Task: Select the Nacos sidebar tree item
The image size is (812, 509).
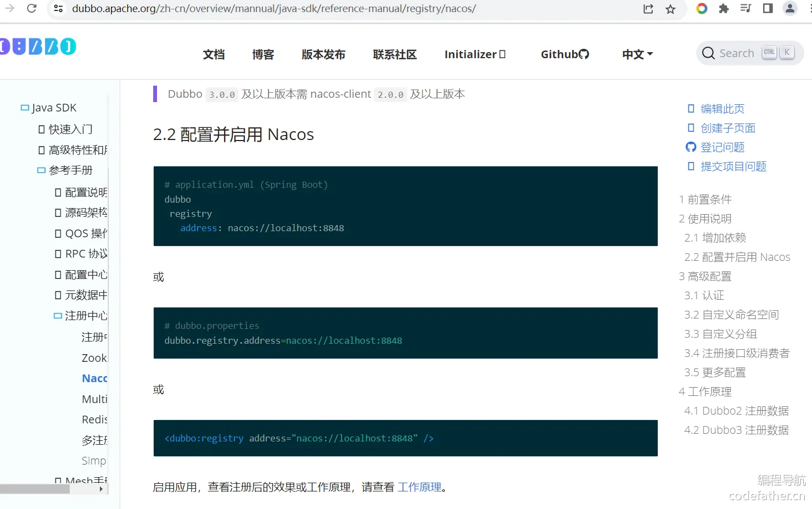Action: (x=94, y=378)
